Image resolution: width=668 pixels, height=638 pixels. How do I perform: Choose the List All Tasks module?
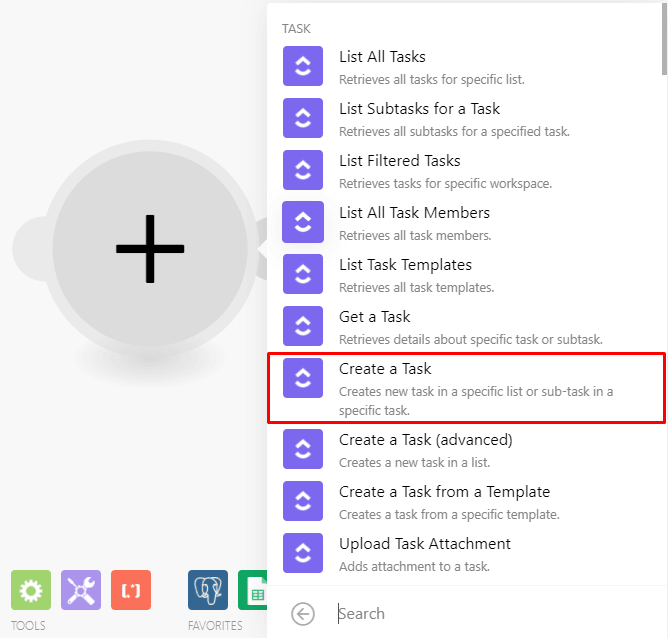tap(382, 57)
